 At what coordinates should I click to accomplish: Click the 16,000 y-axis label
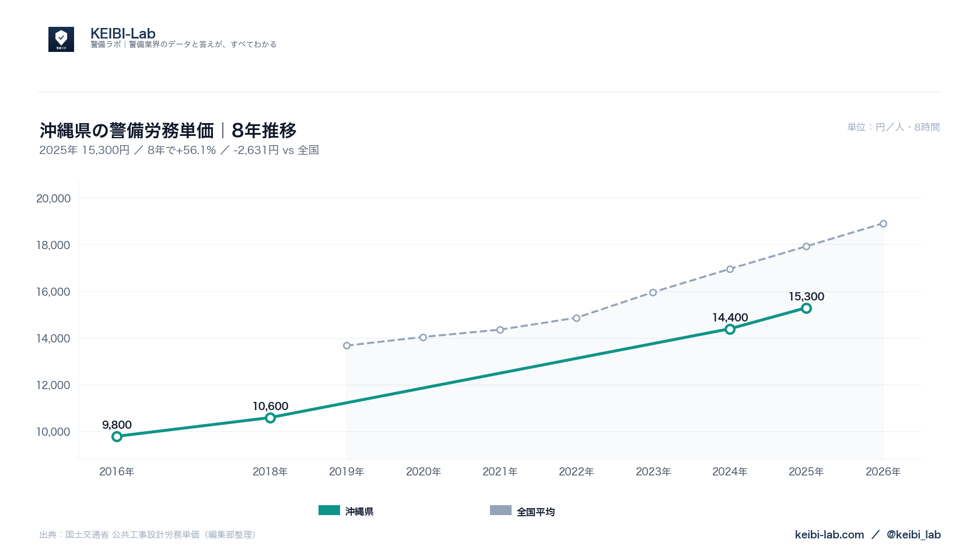(x=53, y=292)
